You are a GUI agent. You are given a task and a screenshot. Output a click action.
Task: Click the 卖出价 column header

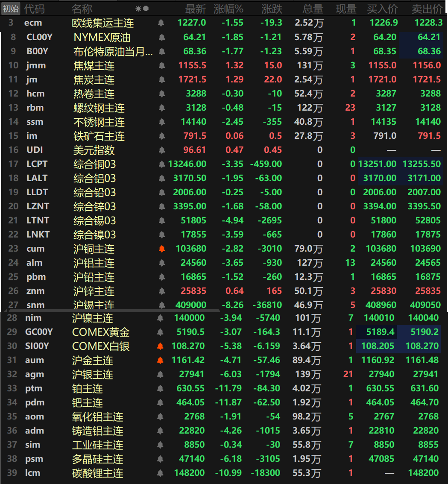coord(427,9)
